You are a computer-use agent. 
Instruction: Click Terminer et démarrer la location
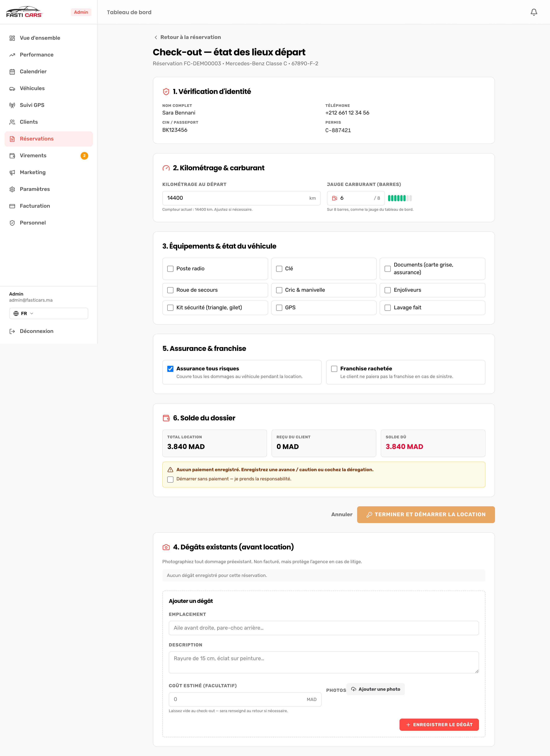click(x=426, y=515)
